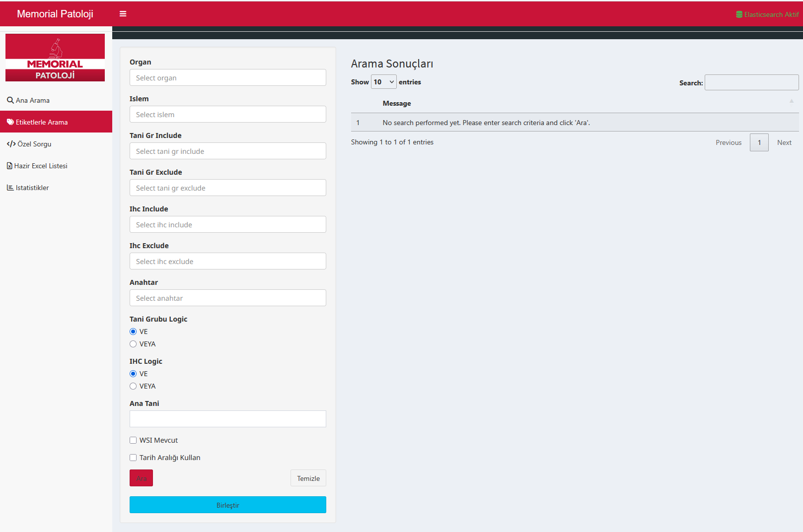Open Istatistikler chart icon item
This screenshot has height=532, width=803.
pos(10,188)
